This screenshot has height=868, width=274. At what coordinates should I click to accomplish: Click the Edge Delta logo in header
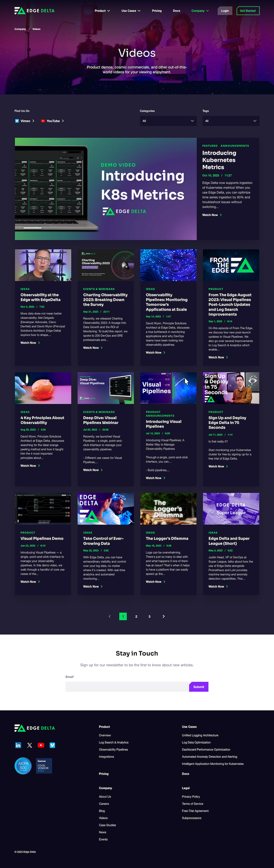point(34,11)
